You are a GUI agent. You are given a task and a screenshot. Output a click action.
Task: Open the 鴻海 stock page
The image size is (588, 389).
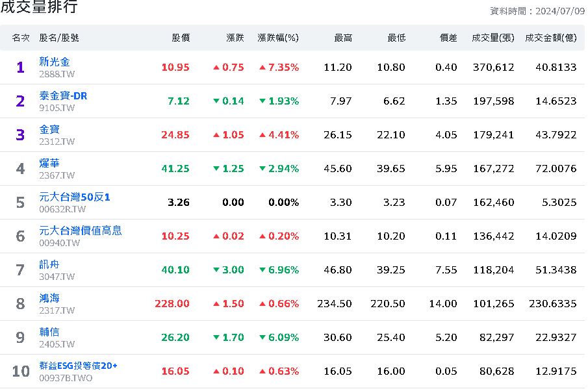point(49,298)
